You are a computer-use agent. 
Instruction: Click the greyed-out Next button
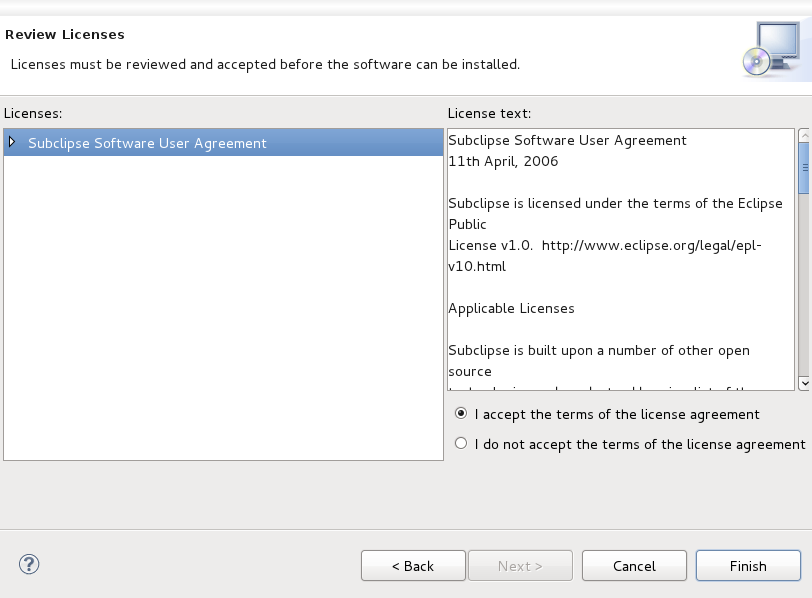(x=520, y=566)
